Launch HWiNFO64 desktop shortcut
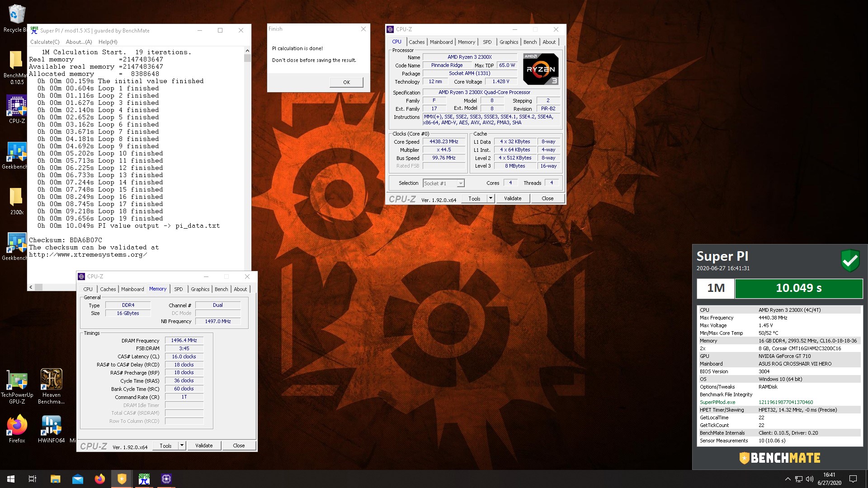This screenshot has height=488, width=868. 51,429
